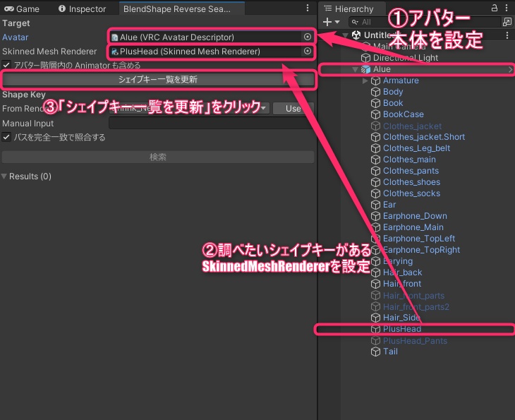515x420 pixels.
Task: Select the Clothes_socks object icon
Action: [x=375, y=193]
